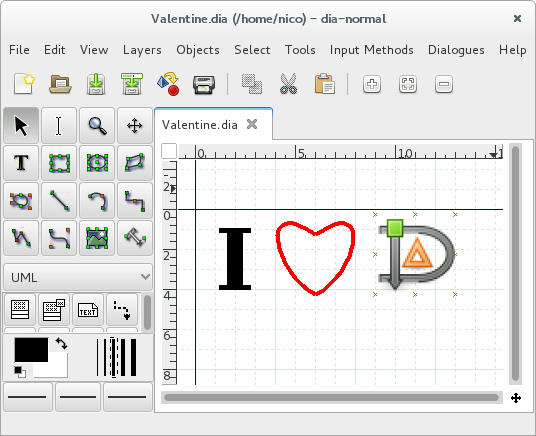Click the Export diagram toolbar icon
Image resolution: width=536 pixels, height=436 pixels.
[168, 84]
